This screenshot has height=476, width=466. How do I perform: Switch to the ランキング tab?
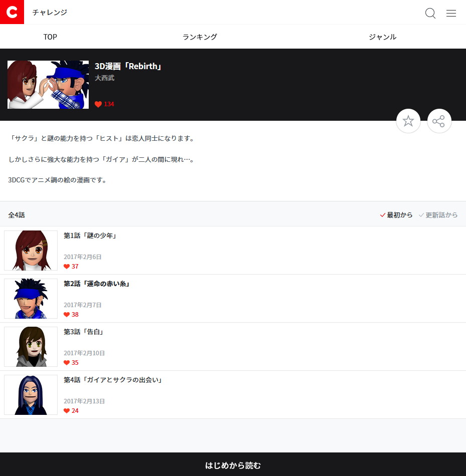(199, 37)
